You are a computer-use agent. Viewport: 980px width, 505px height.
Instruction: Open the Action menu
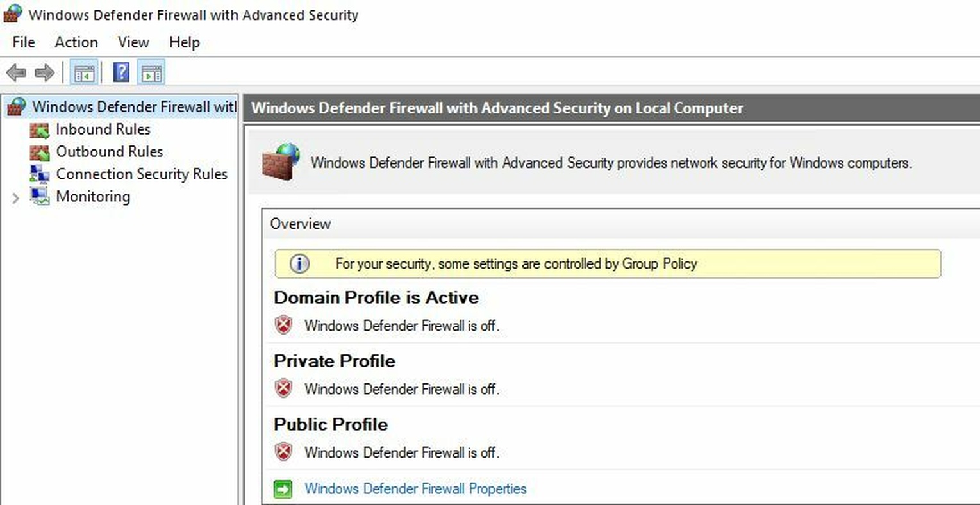click(x=76, y=42)
